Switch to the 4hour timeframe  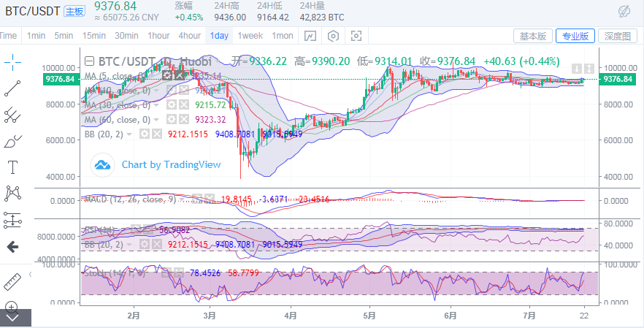pos(189,36)
